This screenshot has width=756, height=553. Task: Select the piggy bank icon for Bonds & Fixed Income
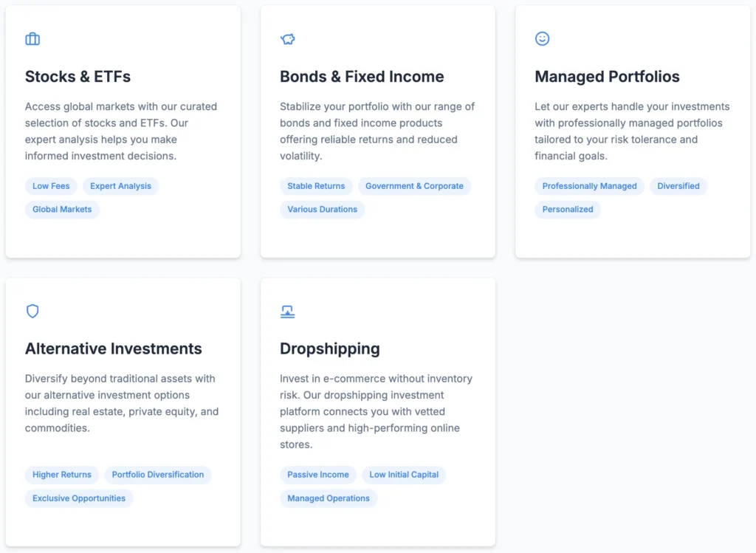(287, 39)
